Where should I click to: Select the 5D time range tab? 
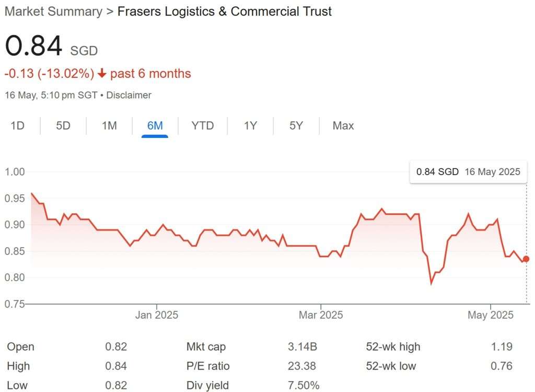pos(63,126)
